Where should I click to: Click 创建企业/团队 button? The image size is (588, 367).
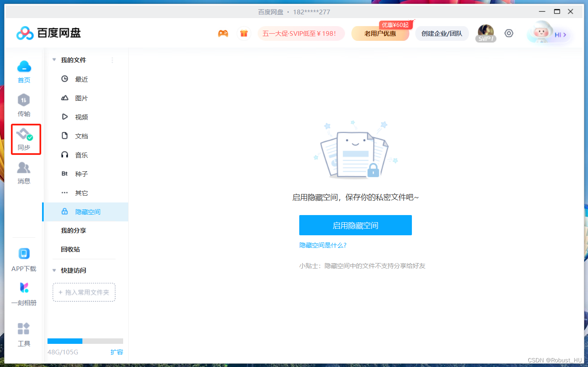442,34
